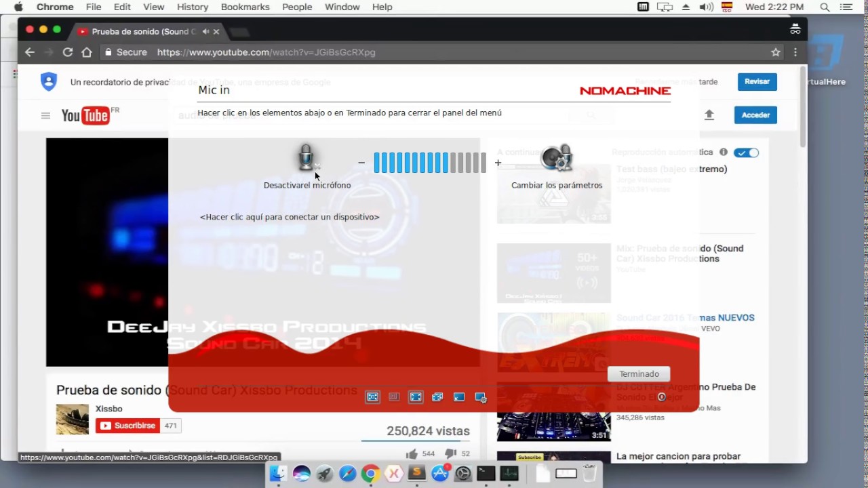Click the Terminado button

point(639,373)
